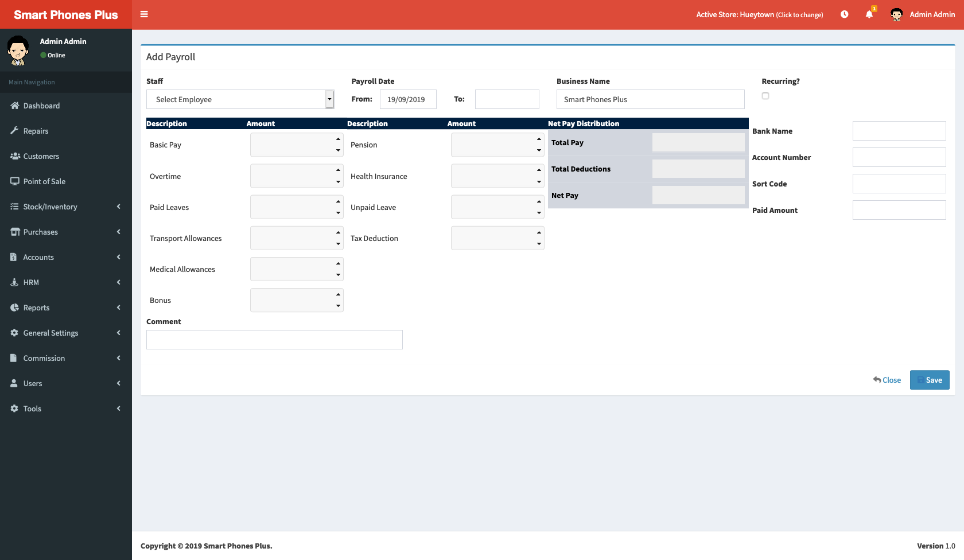Click the Dashboard home icon
This screenshot has width=964, height=560.
tap(15, 106)
